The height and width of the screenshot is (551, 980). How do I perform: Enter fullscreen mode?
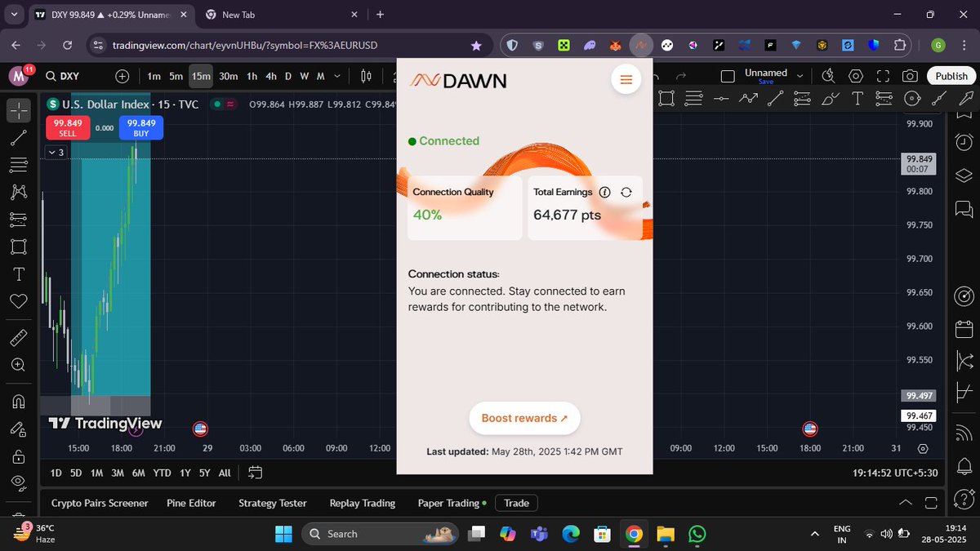(883, 76)
